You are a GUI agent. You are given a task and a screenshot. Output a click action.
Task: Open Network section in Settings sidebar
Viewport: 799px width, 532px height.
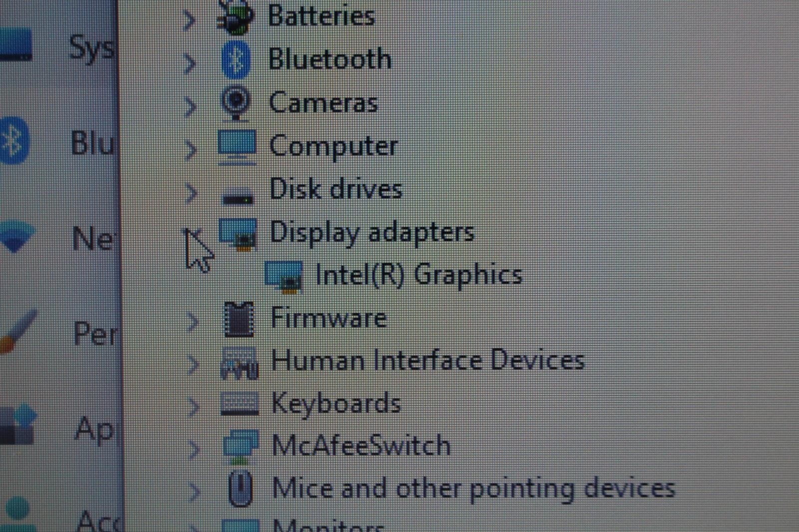[94, 239]
